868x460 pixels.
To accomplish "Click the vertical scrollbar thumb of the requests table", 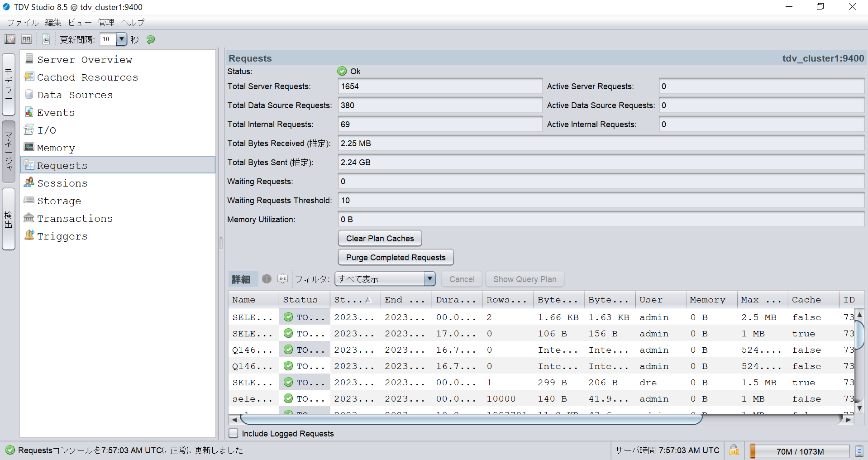I will tap(859, 335).
